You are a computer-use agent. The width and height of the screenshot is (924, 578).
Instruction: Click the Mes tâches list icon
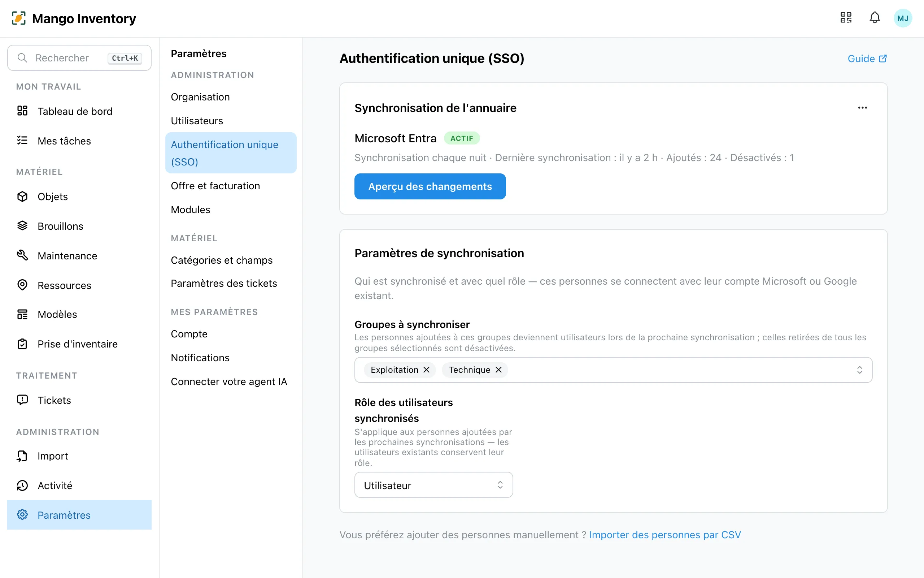[x=22, y=141]
